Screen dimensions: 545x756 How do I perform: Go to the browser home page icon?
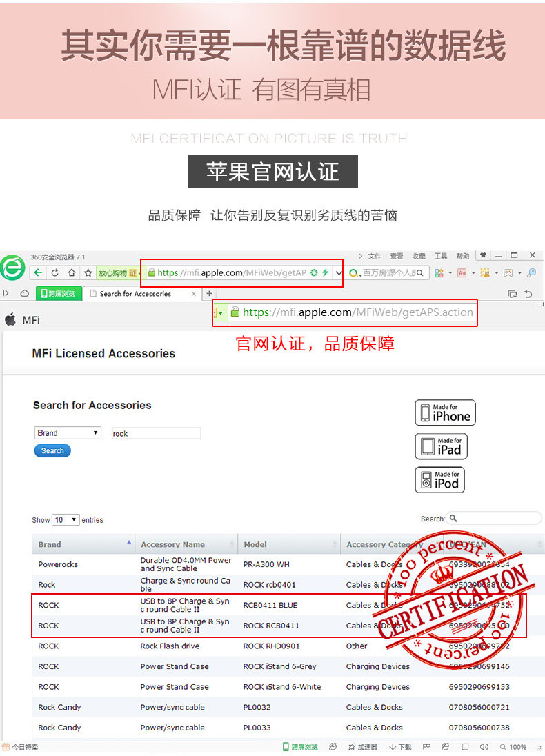(71, 273)
